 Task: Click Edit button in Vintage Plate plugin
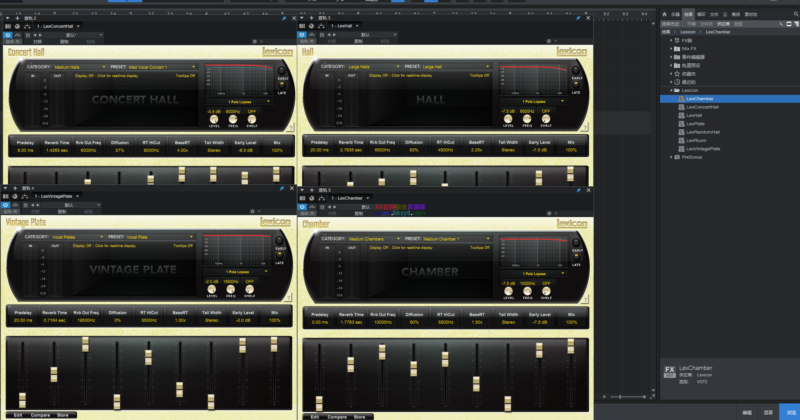click(x=18, y=415)
